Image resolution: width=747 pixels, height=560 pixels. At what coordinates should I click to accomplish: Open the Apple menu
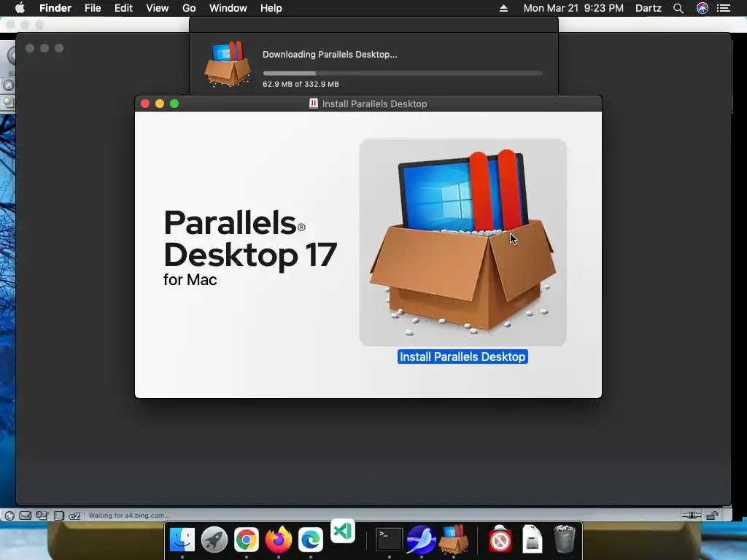[x=20, y=8]
